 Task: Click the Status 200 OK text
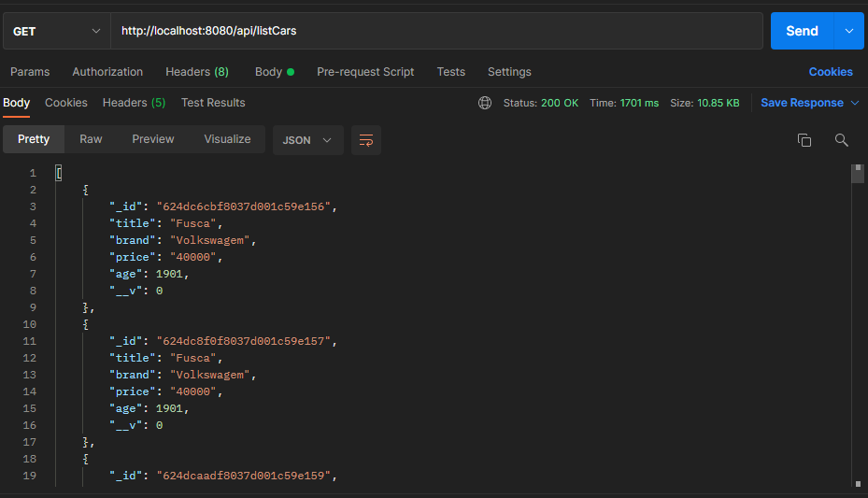coord(541,103)
